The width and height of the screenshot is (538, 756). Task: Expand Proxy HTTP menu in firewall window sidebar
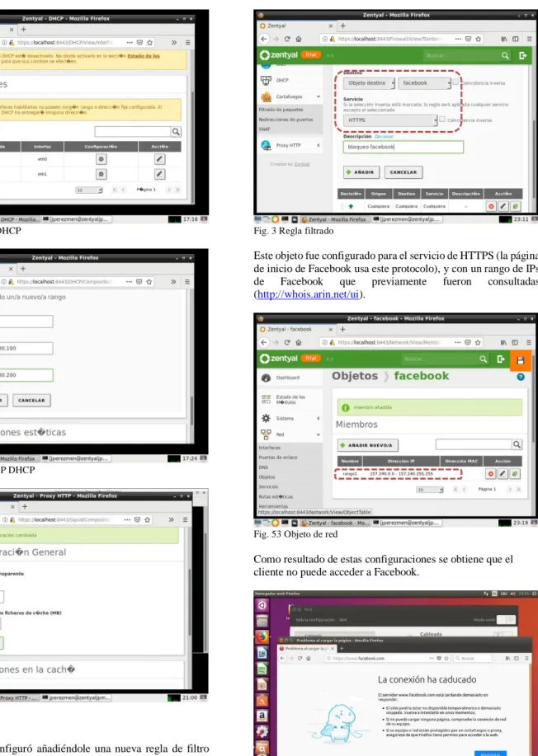coord(290,145)
